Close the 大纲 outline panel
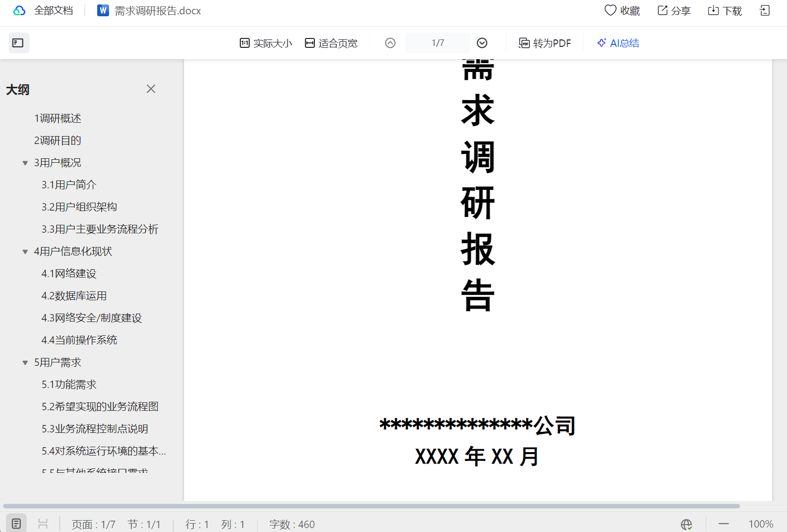Screen dimensions: 787x532 point(151,89)
